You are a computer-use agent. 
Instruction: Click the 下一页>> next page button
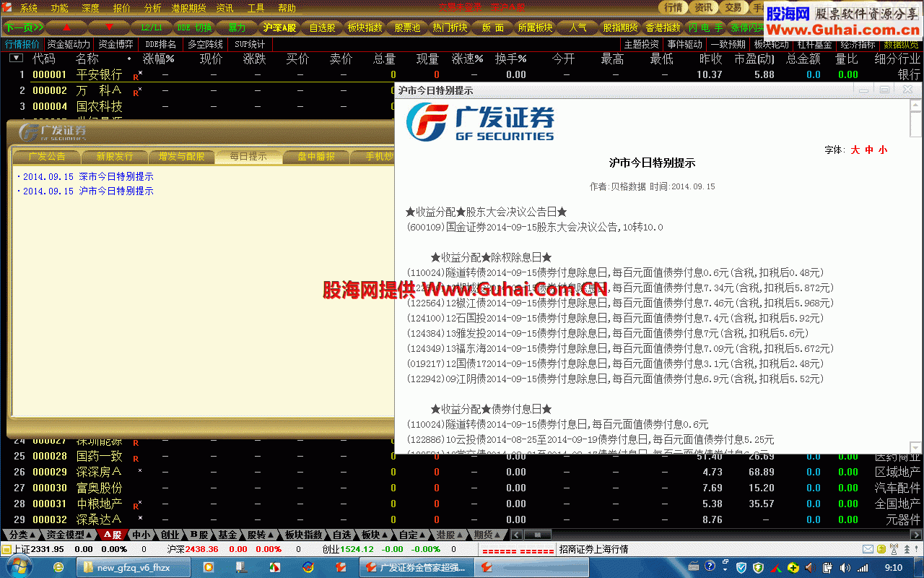(x=24, y=27)
